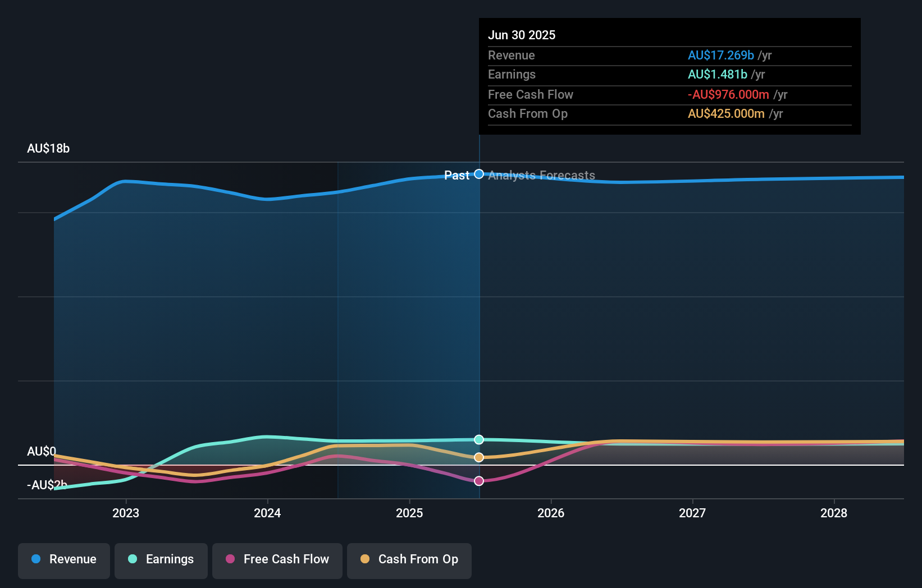
Task: Select the Earnings legend dot icon
Action: click(x=132, y=559)
